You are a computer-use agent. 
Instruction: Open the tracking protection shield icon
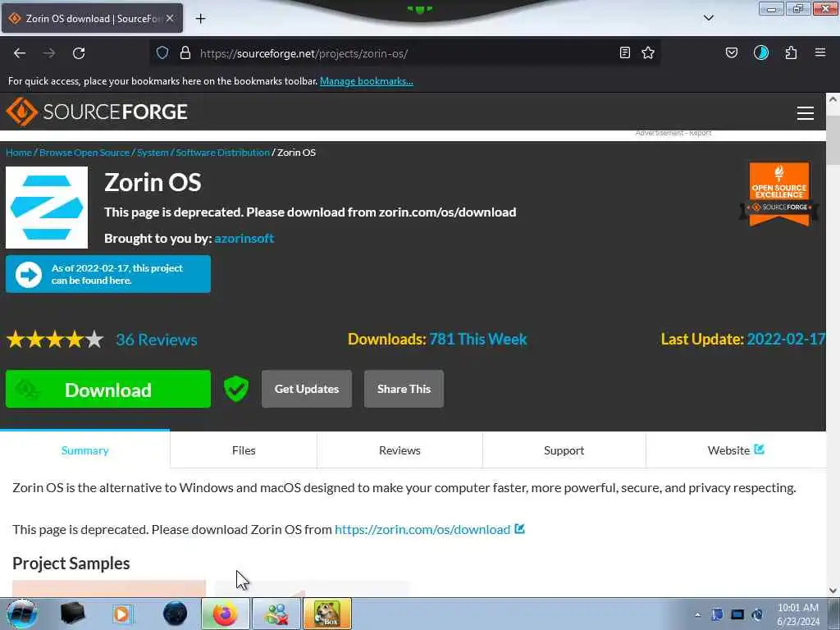click(162, 52)
